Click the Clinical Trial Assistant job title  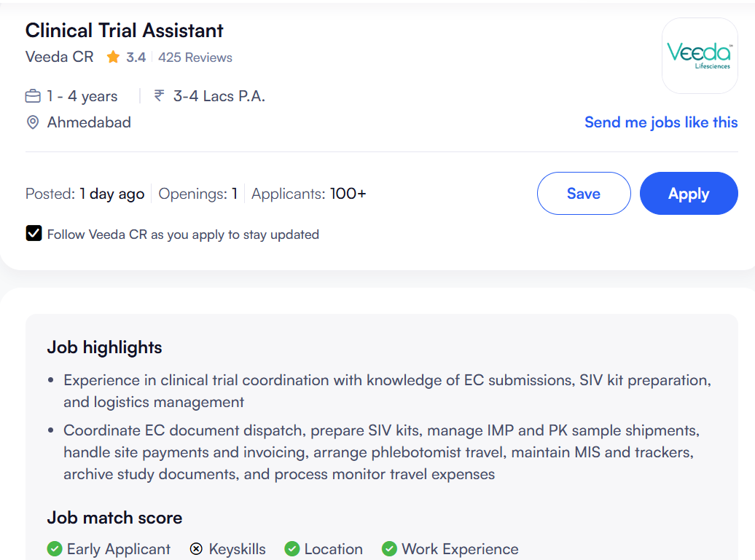click(x=124, y=31)
